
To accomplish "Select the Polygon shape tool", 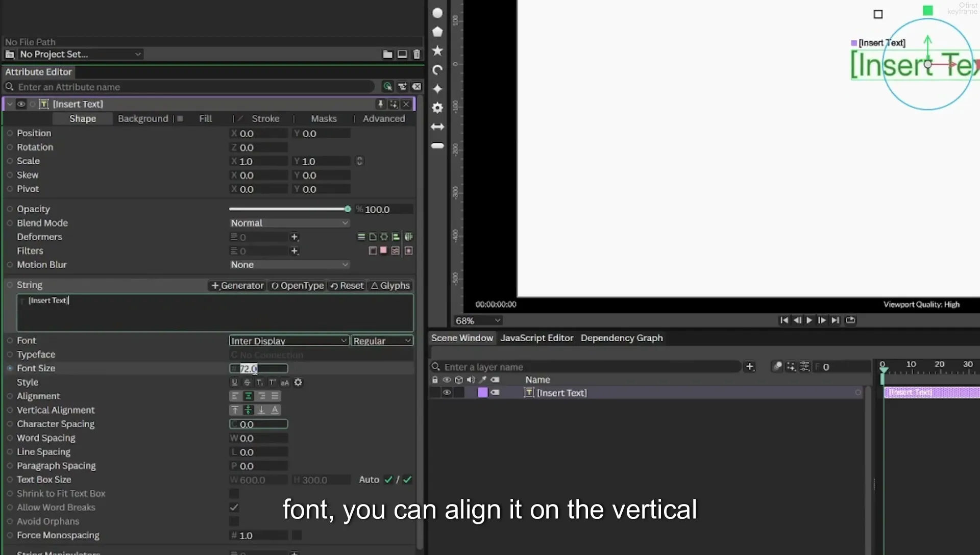I will click(x=437, y=32).
